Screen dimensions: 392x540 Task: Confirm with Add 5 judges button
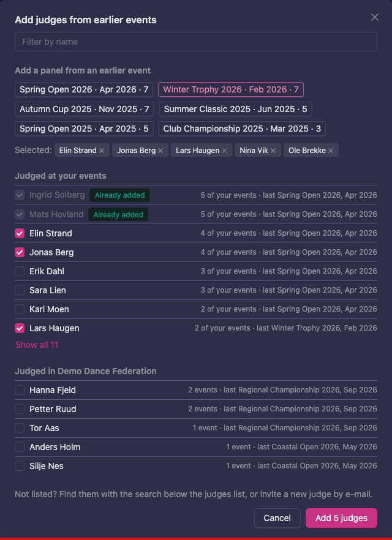point(341,518)
